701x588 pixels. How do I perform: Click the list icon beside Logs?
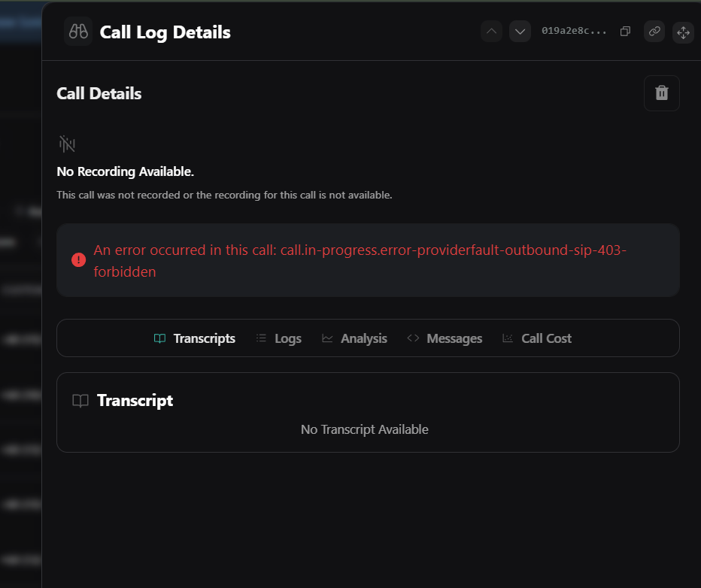[260, 338]
